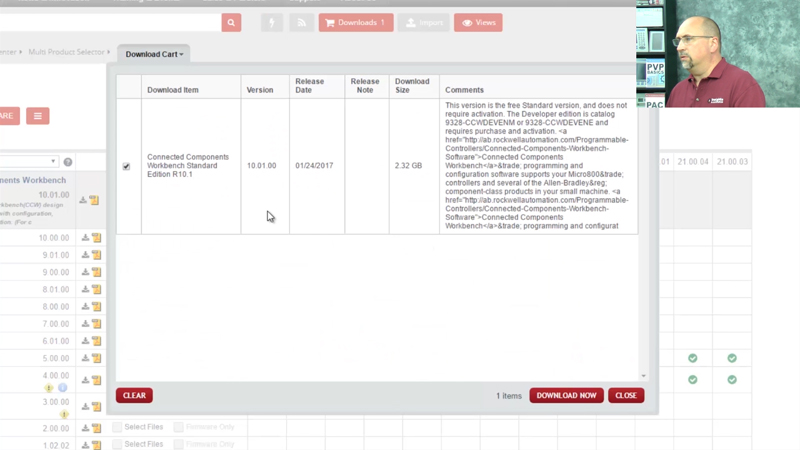Check the first Select Files checkbox
800x450 pixels.
(x=118, y=427)
